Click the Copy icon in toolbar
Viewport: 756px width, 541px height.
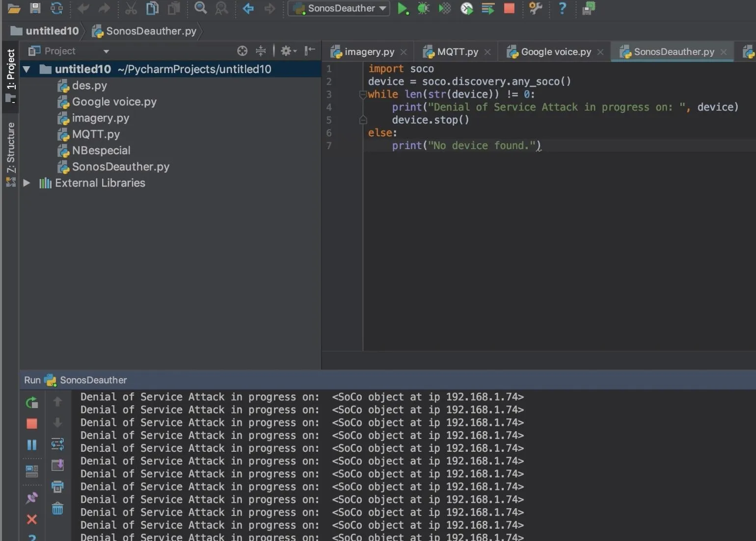(152, 8)
